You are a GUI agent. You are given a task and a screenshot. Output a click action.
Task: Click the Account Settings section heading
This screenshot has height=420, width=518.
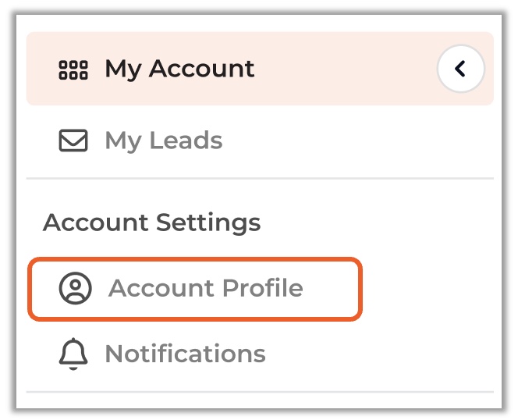152,222
